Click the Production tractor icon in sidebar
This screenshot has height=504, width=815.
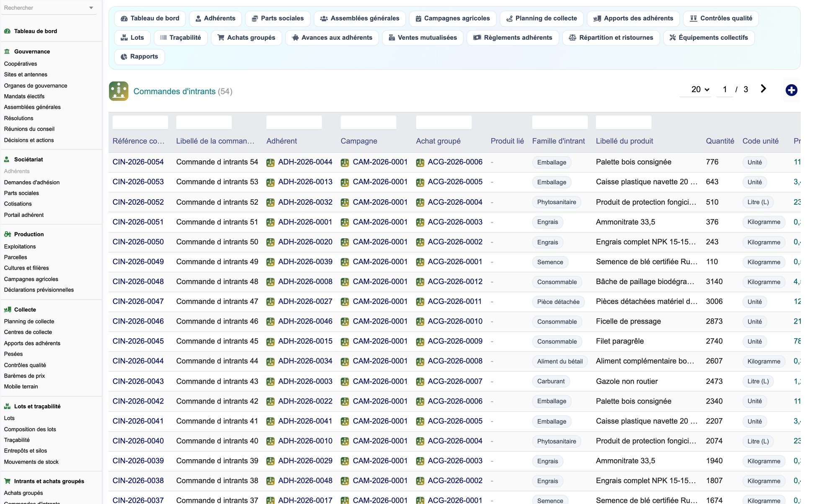(x=7, y=234)
